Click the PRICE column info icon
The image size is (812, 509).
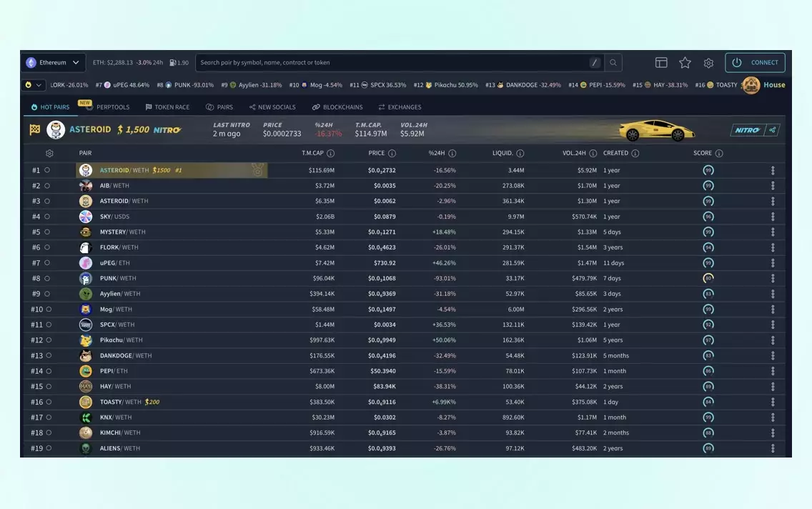point(392,153)
